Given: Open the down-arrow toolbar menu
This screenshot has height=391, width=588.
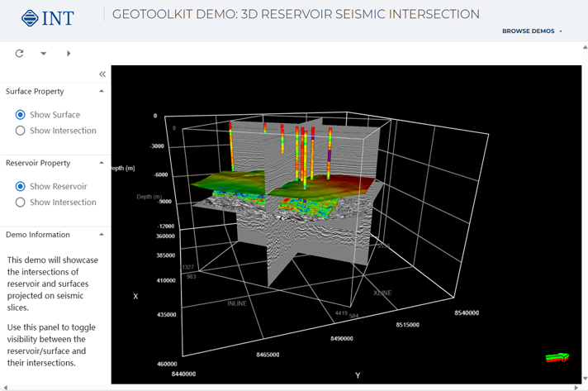Looking at the screenshot, I should (x=44, y=54).
